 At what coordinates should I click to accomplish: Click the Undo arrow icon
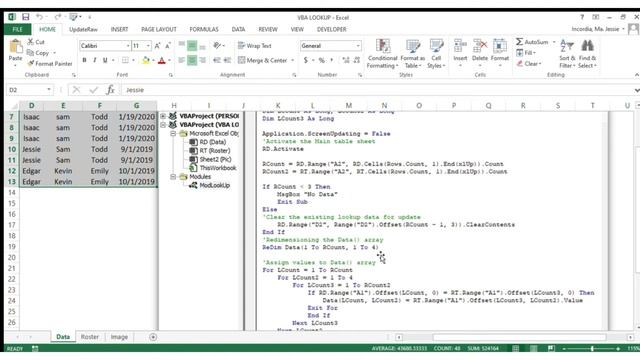[x=39, y=17]
